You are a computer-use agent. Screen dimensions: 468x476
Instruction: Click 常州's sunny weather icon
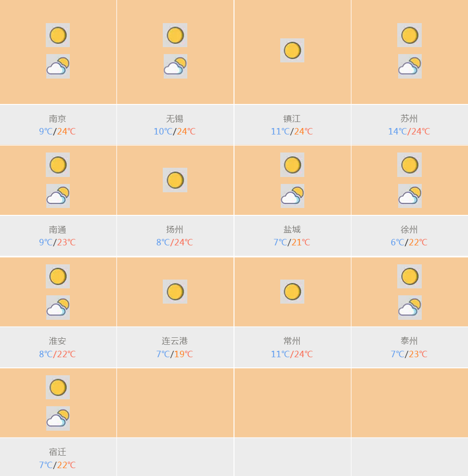click(292, 292)
